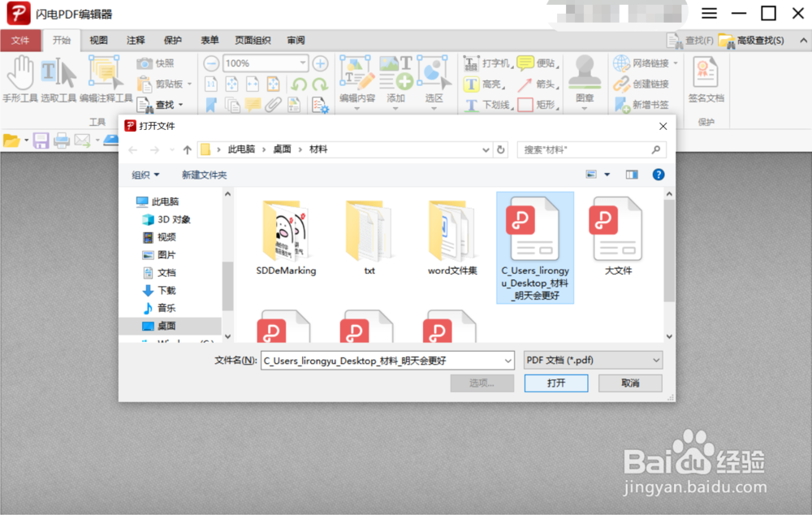Click 高级查找(S) advanced search
The height and width of the screenshot is (515, 812).
point(752,41)
